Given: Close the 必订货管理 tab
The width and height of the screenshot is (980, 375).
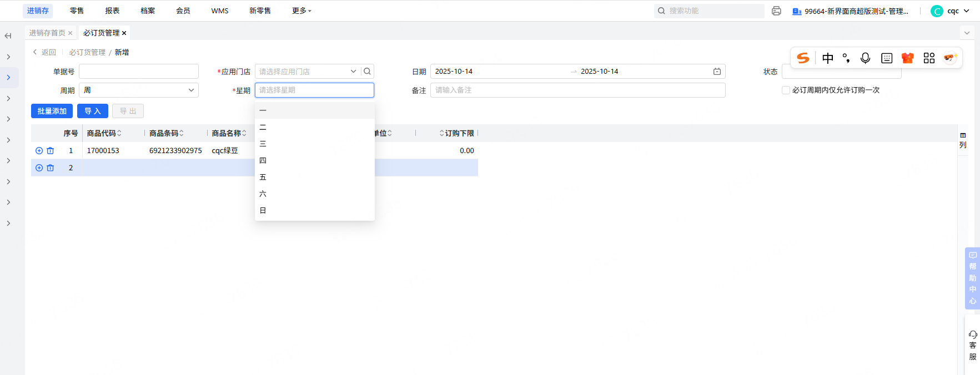Looking at the screenshot, I should coord(124,33).
